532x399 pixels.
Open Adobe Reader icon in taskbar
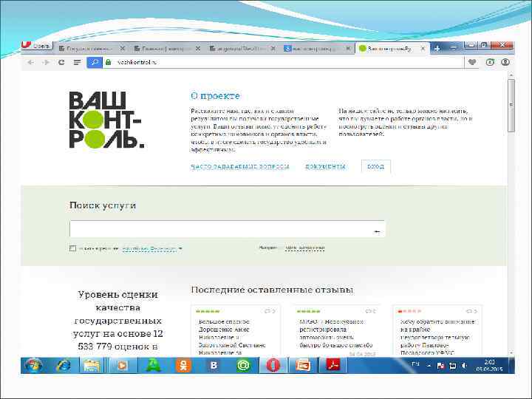pos(332,366)
